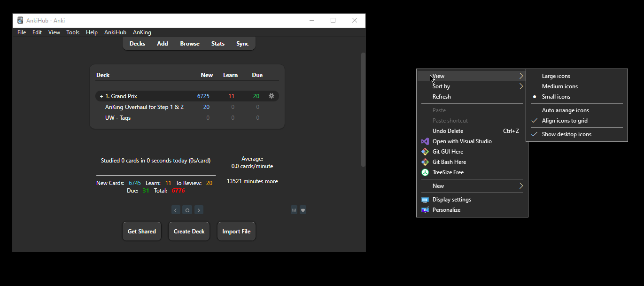Click the Git GUI Here icon
The width and height of the screenshot is (644, 286).
click(425, 152)
